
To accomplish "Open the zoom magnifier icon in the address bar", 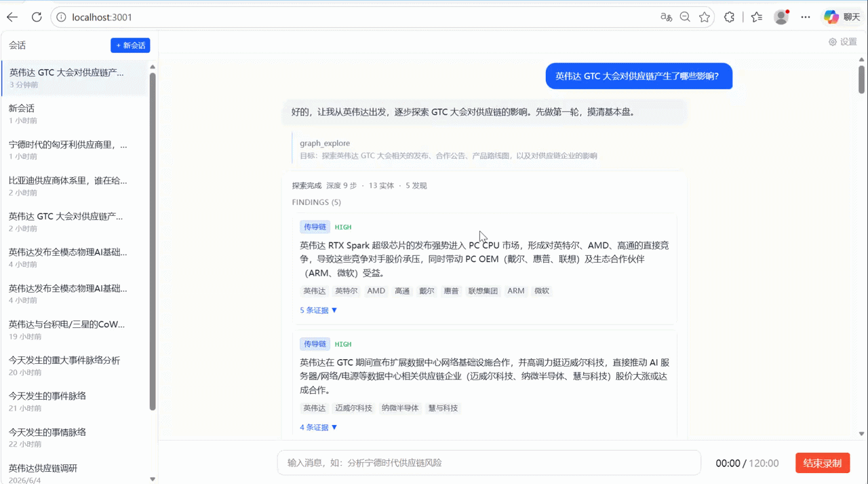I will 686,17.
